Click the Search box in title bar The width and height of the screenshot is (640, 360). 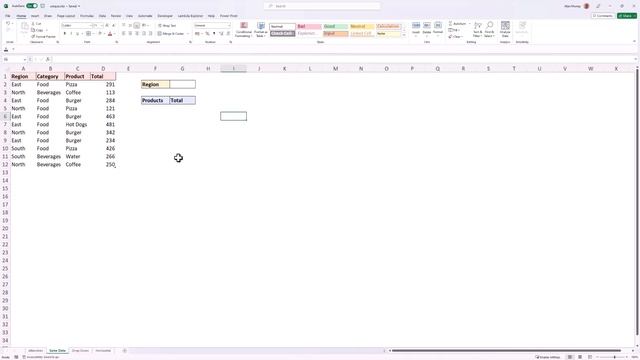coord(322,6)
